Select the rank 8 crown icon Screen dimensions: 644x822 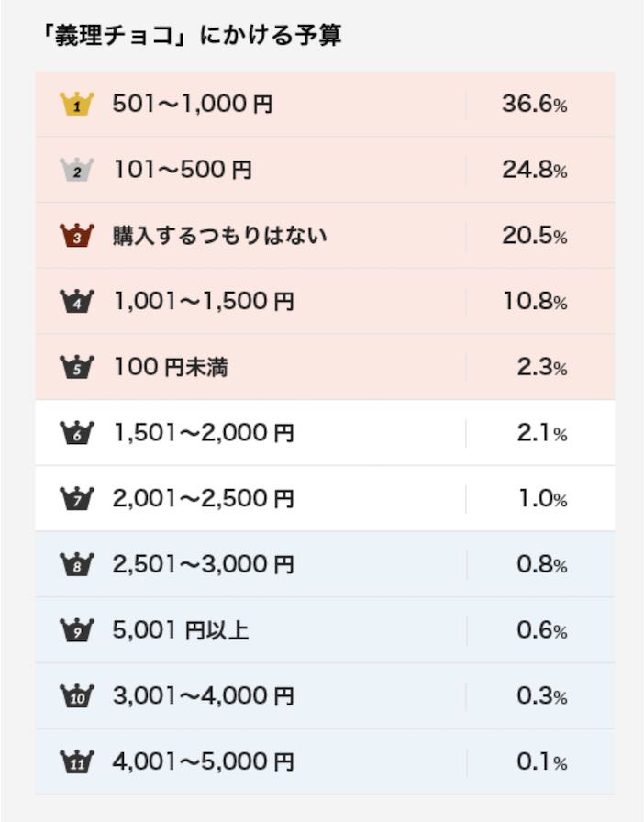(x=76, y=564)
